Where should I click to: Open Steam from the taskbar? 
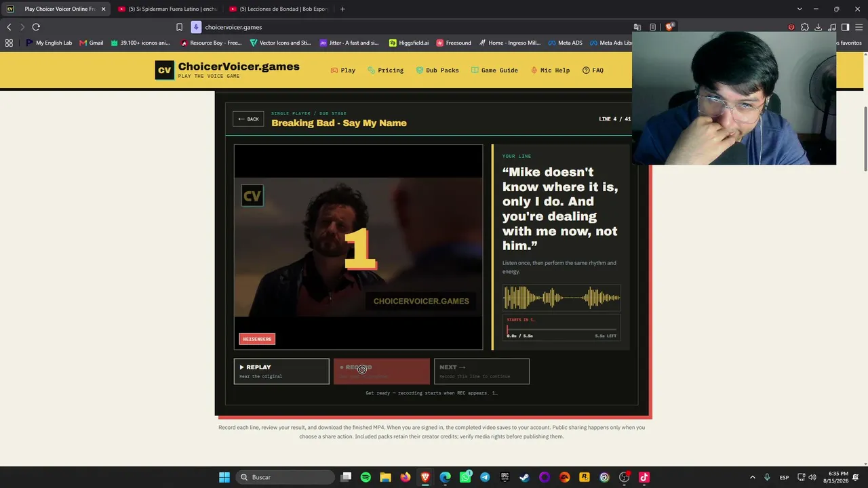[524, 477]
